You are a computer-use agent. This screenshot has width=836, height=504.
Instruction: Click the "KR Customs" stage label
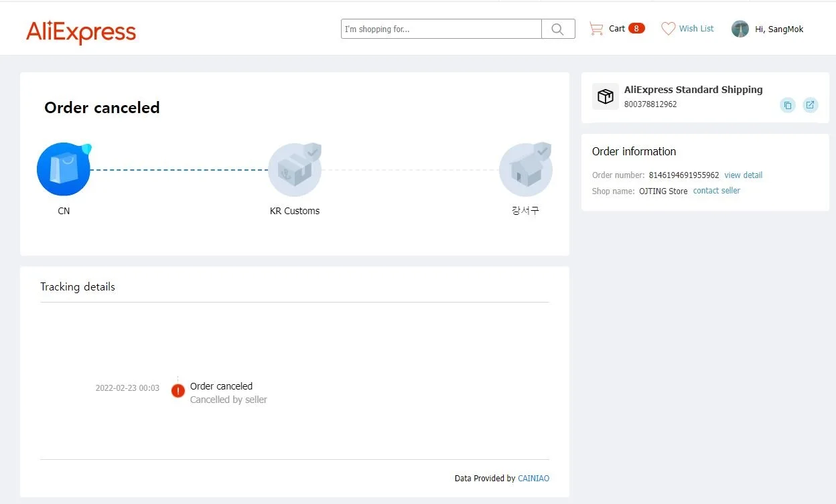click(295, 211)
